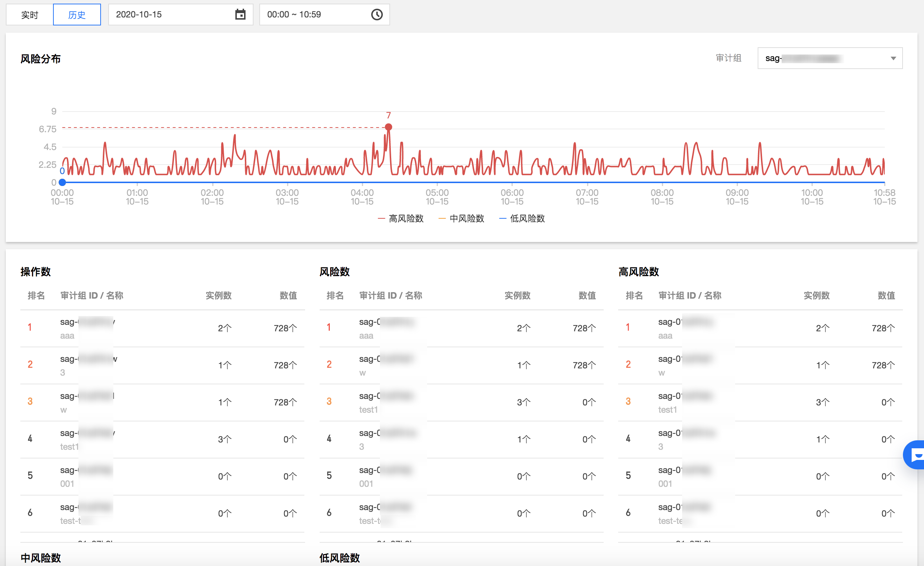Click the blue data point at 00:00

pos(62,182)
